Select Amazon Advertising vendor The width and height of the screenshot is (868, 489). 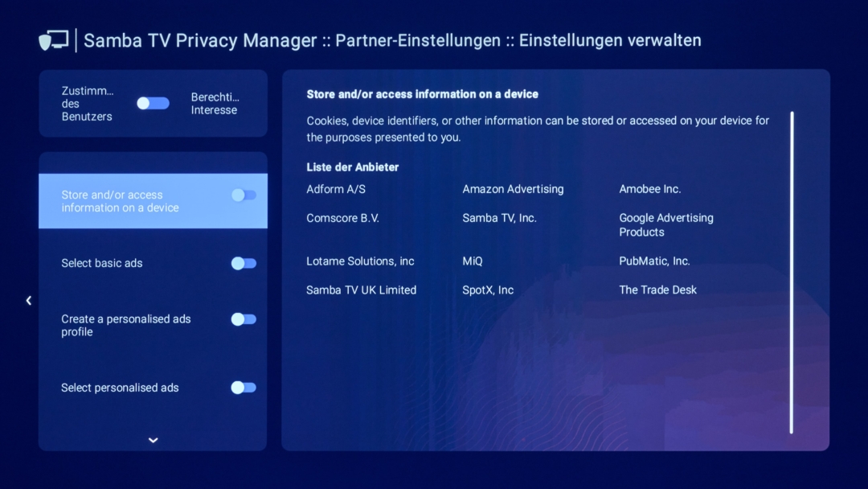[x=513, y=189]
